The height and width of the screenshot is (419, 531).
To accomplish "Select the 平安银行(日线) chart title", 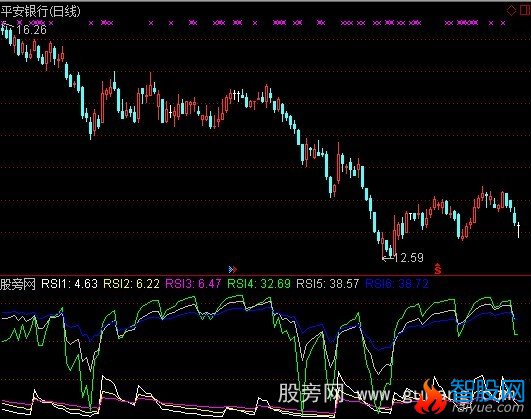I will pyautogui.click(x=41, y=11).
